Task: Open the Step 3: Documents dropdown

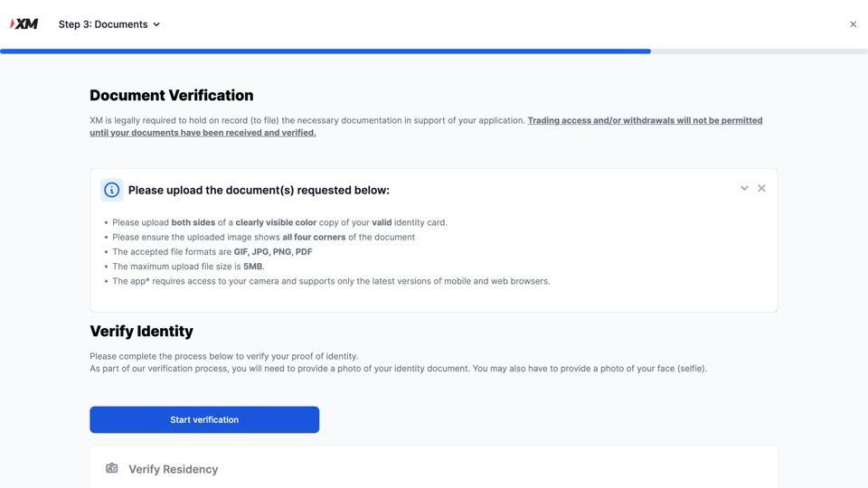Action: click(x=109, y=24)
